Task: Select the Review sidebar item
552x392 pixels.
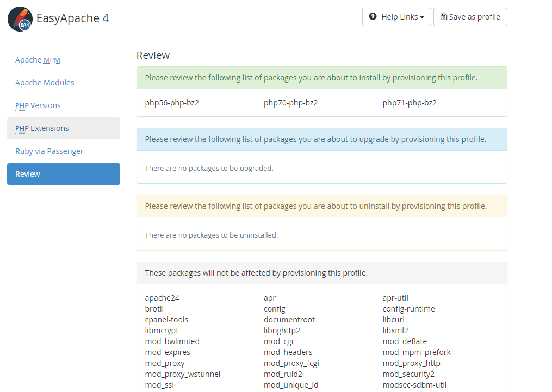Action: (x=64, y=174)
